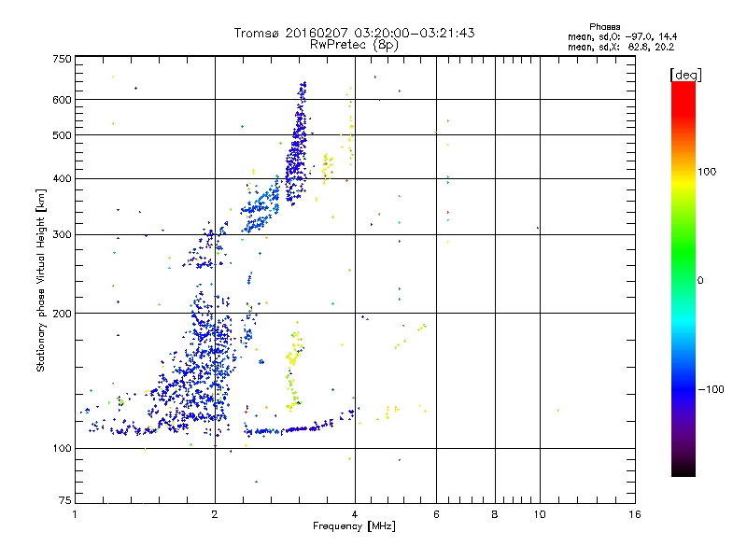Viewport: 747px width, 560px height.
Task: Click the 'Stationary phase Virtual Height [km]' axis title
Action: (x=41, y=280)
